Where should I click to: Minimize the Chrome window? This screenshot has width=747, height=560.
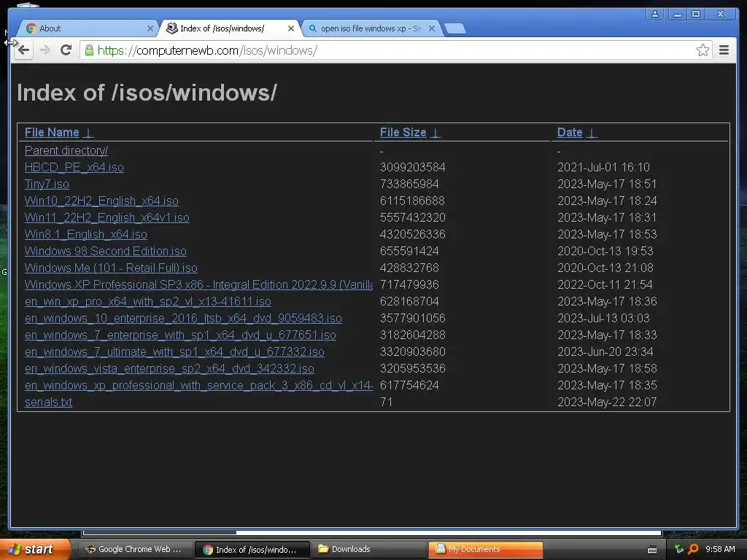[x=677, y=14]
